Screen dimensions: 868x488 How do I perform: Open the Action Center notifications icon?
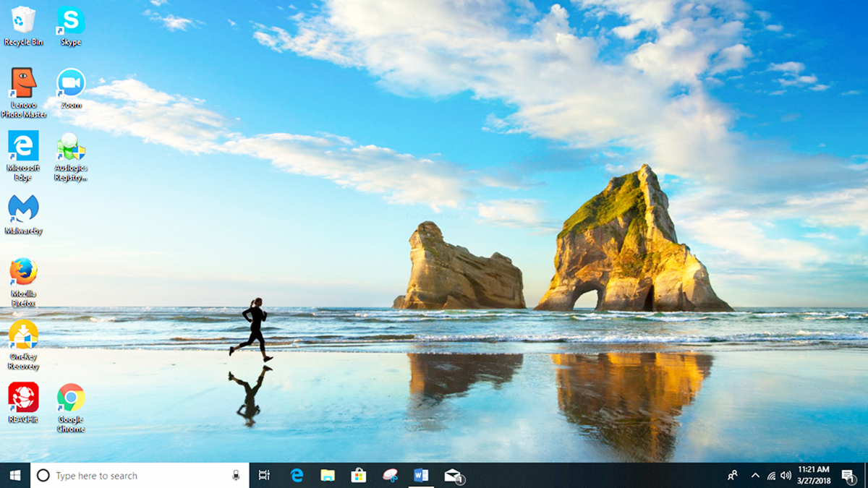pyautogui.click(x=848, y=475)
